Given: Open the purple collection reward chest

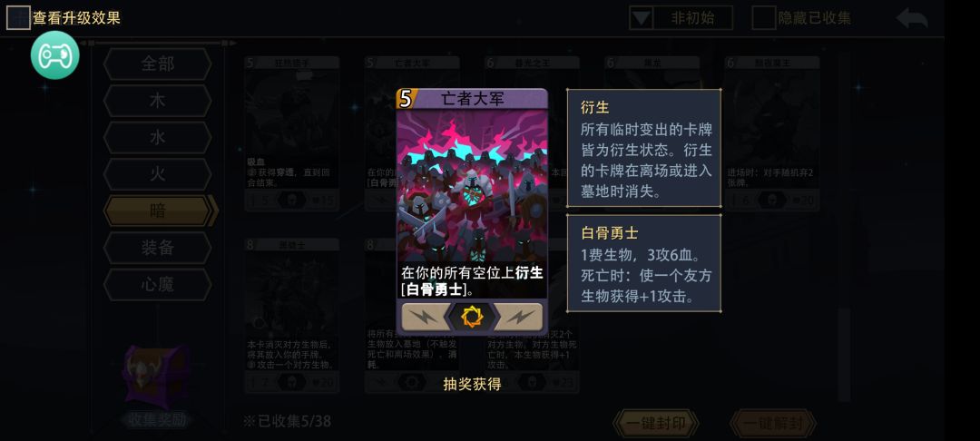Looking at the screenshot, I should [x=156, y=377].
